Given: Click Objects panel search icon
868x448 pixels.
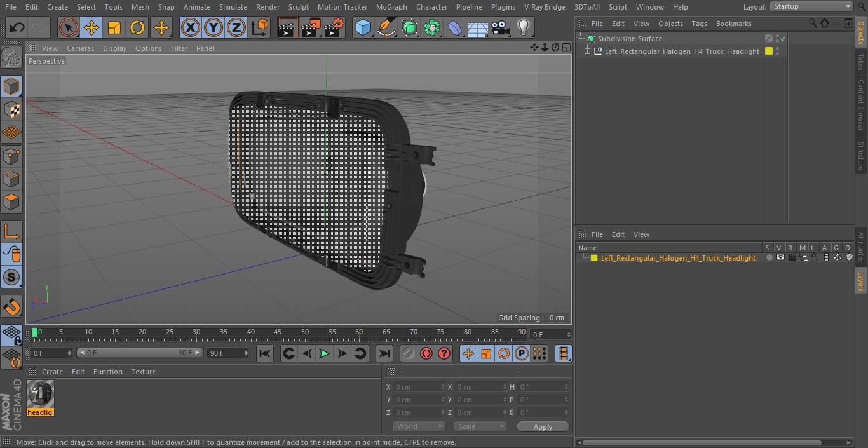Looking at the screenshot, I should click(x=813, y=23).
